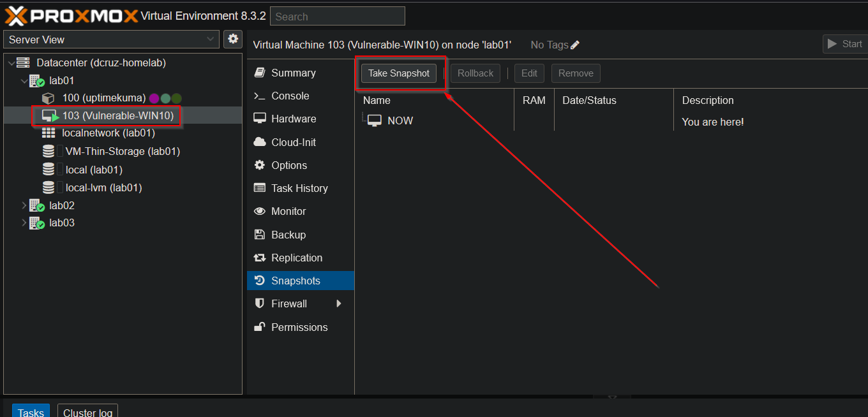Click the Proxmox logo
Screen dimensions: 868x417
(71, 15)
